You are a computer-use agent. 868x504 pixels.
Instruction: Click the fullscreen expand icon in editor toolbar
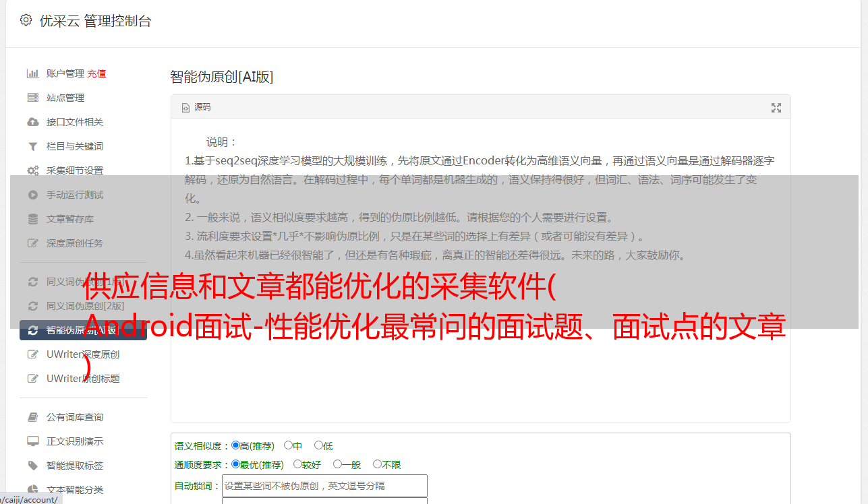(x=776, y=107)
